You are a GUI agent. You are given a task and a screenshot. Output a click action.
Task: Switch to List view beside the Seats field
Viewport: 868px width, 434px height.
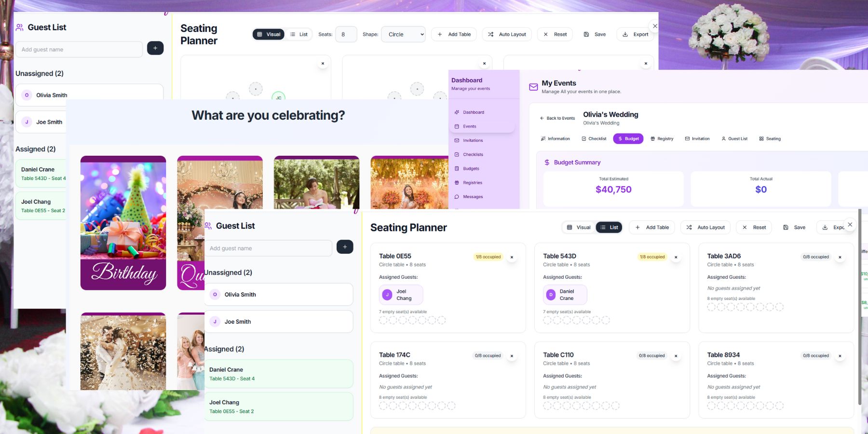(299, 34)
